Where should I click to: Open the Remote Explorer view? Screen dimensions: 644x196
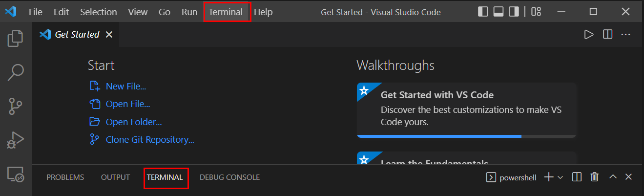pos(16,174)
